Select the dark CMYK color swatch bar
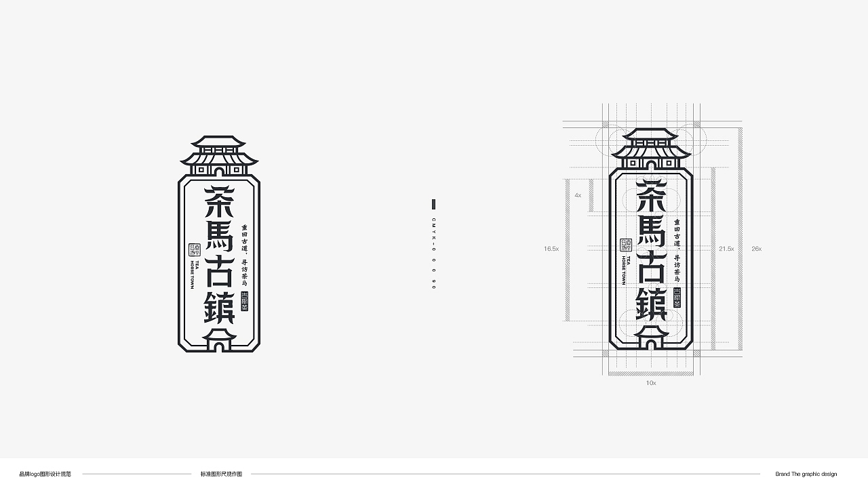This screenshot has width=868, height=488. pos(434,204)
